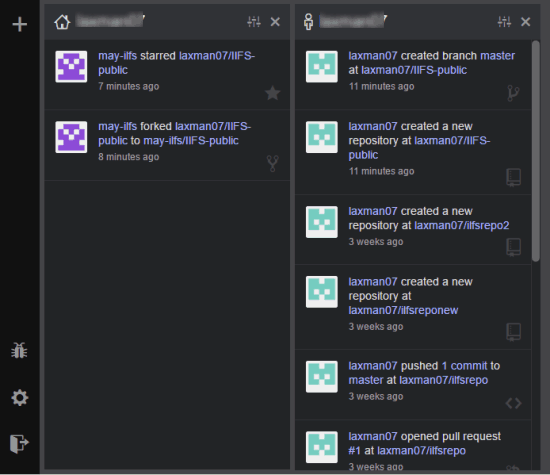Click the plus icon to add a column
This screenshot has height=475, width=550.
pos(20,24)
